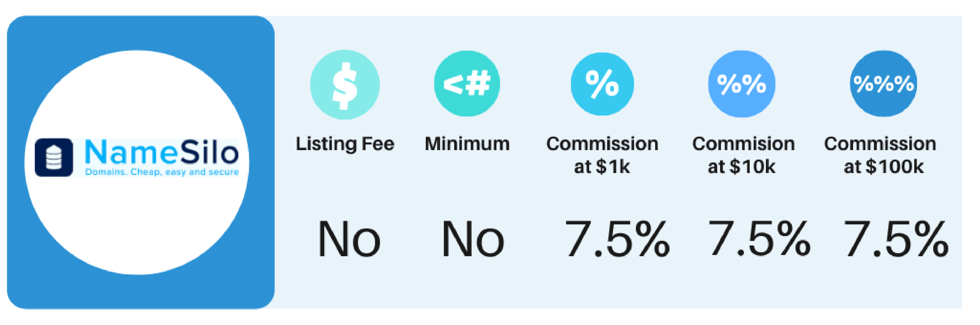Select the Listing Fee label

[345, 144]
